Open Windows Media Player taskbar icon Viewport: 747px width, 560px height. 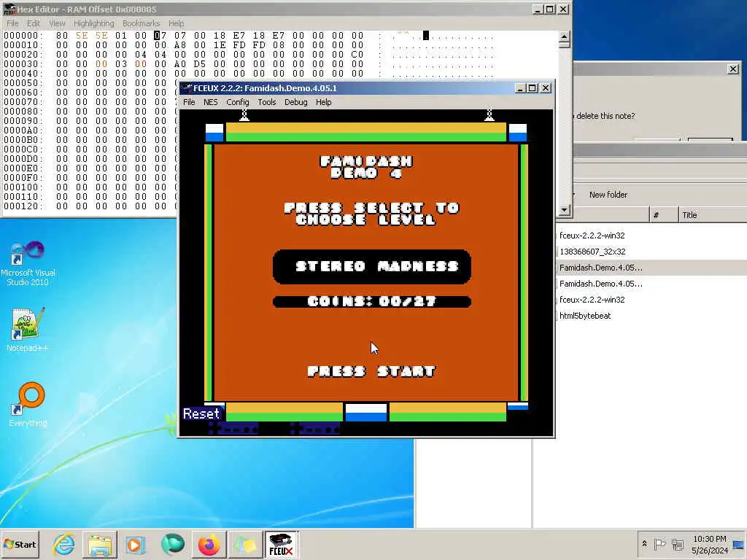pos(135,544)
